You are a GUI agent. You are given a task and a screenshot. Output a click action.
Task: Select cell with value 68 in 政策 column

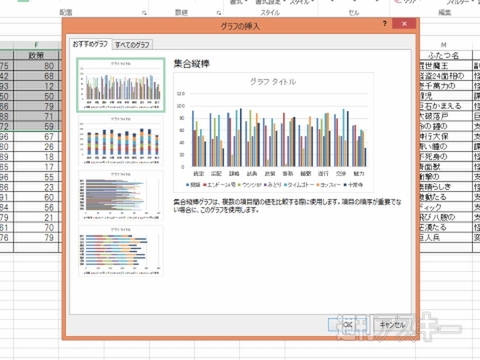tap(36, 76)
